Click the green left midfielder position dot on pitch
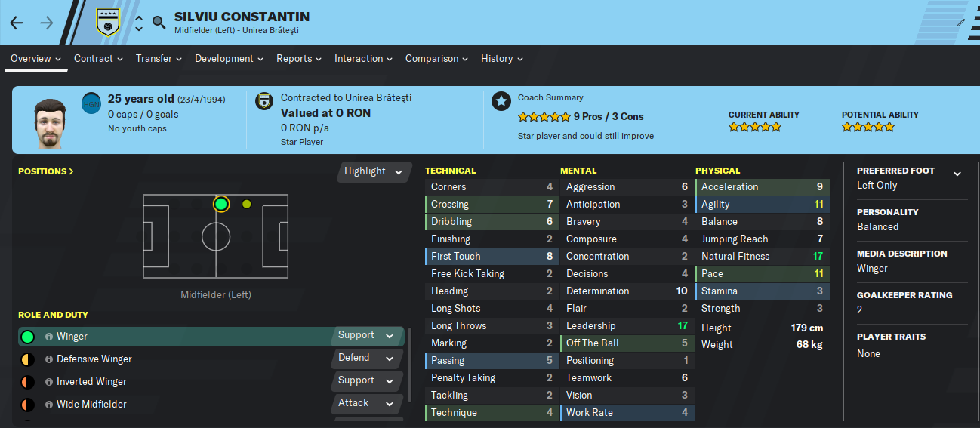The width and height of the screenshot is (980, 428). click(x=221, y=204)
